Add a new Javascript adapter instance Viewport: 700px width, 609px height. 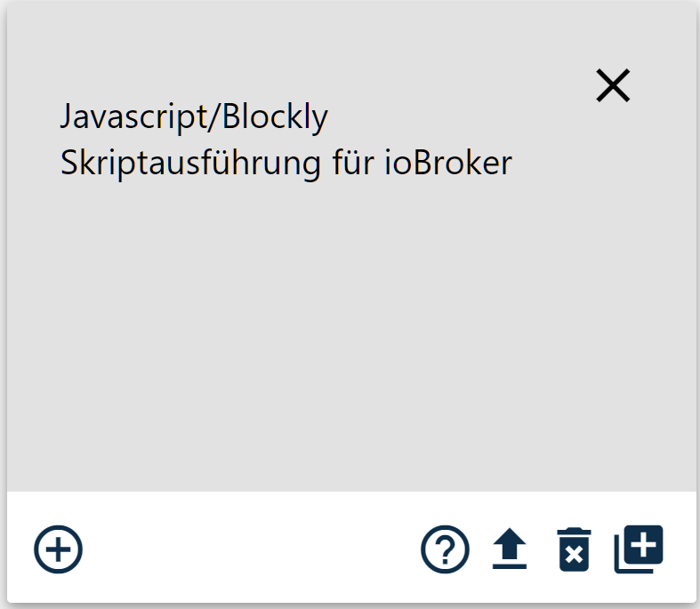(58, 549)
